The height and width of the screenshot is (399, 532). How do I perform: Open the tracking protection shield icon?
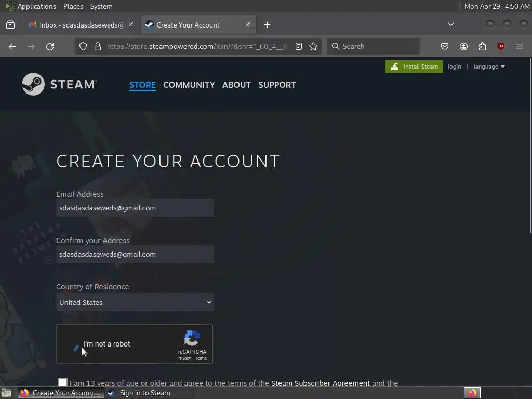tap(83, 46)
